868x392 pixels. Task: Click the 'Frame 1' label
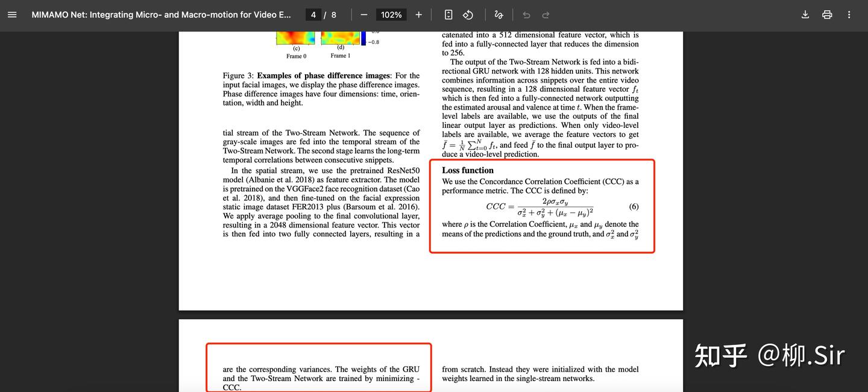coord(341,55)
